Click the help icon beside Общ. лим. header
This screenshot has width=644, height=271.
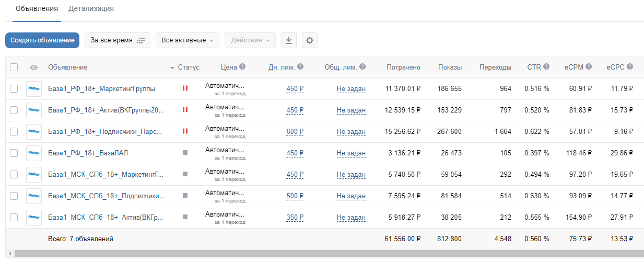(x=362, y=67)
